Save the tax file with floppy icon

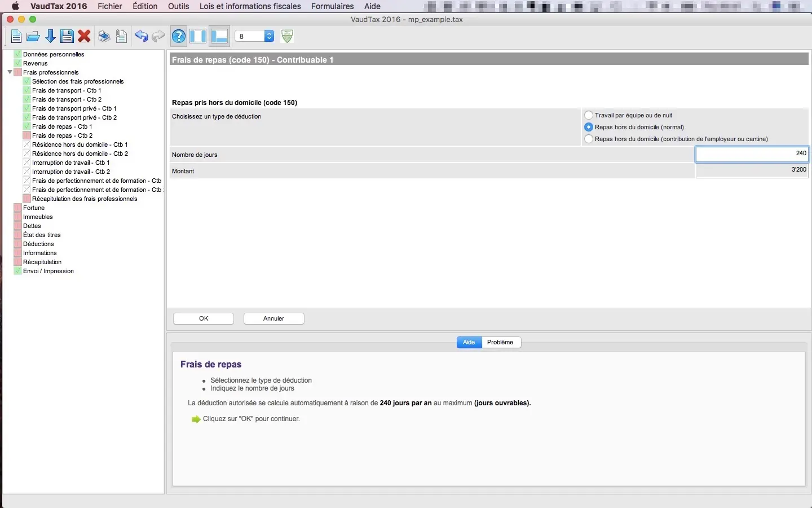coord(67,37)
